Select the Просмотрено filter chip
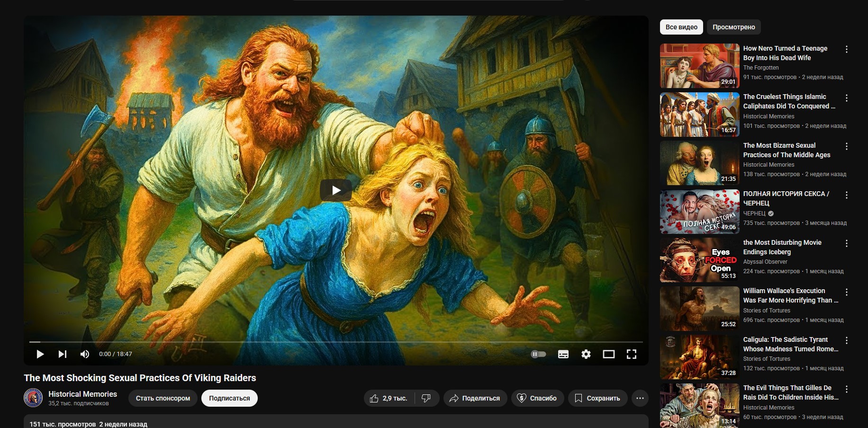The image size is (868, 428). pos(734,27)
